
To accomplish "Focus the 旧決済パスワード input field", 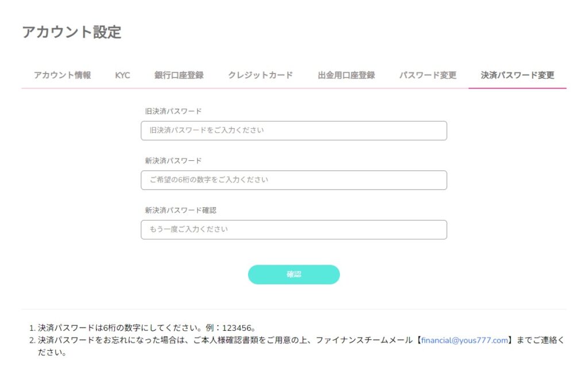I will (293, 130).
